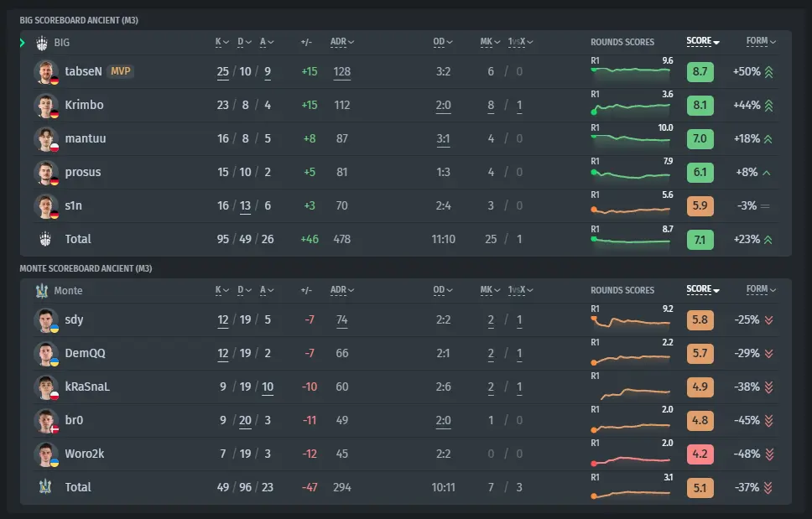Open br0's player avatar
The height and width of the screenshot is (519, 812).
pos(46,421)
